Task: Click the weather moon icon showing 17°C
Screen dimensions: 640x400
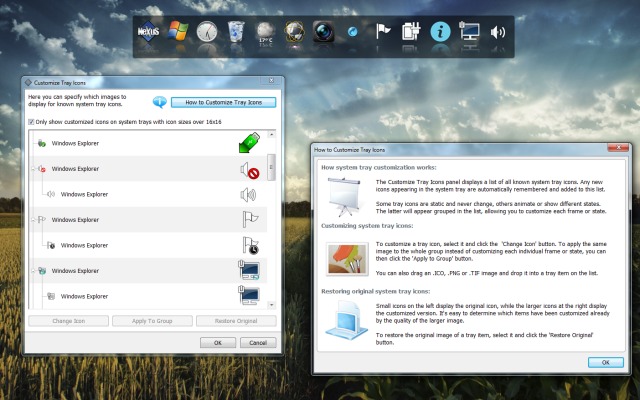Action: [x=266, y=32]
